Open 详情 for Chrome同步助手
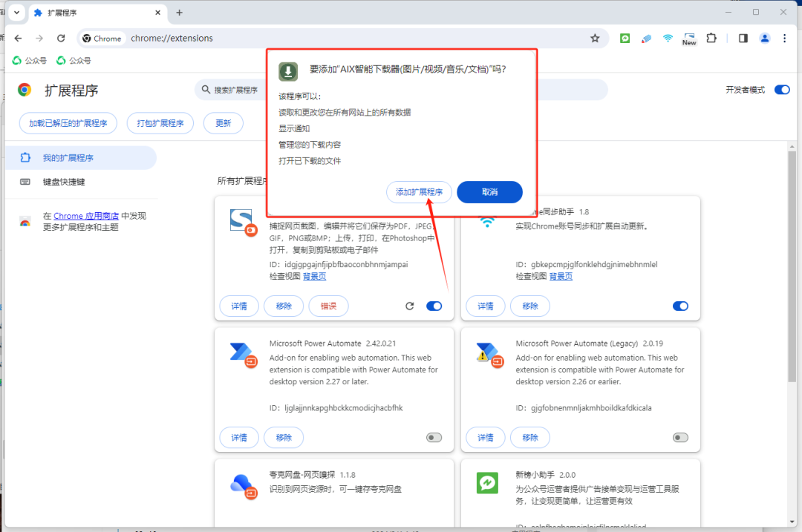Viewport: 802px width, 532px height. (486, 306)
